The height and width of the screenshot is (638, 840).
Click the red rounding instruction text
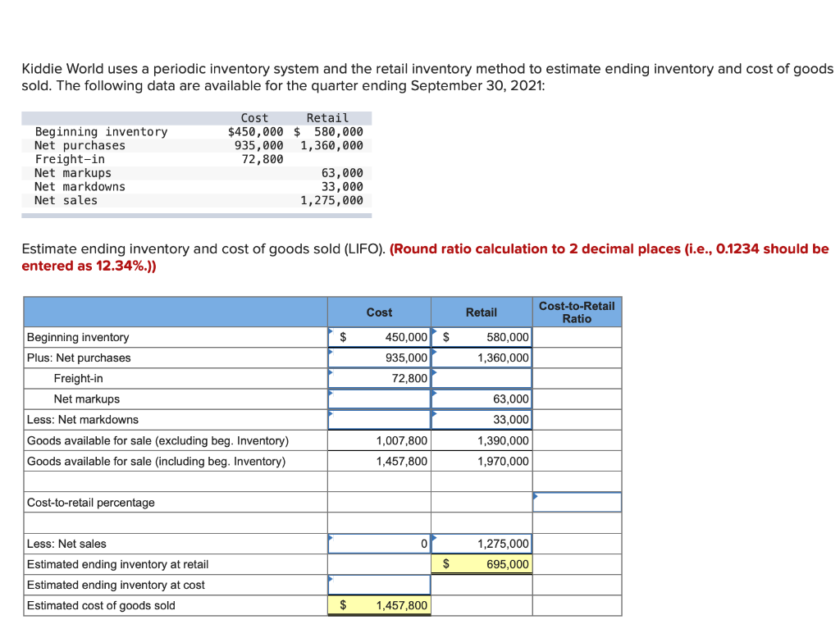[426, 257]
